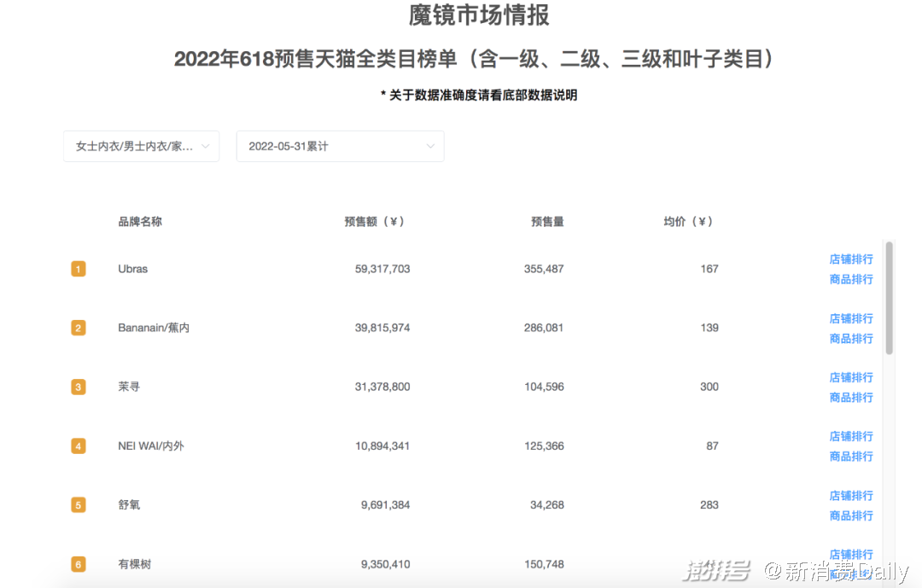The width and height of the screenshot is (922, 588).
Task: Click presale volume 150,748
Action: point(544,564)
